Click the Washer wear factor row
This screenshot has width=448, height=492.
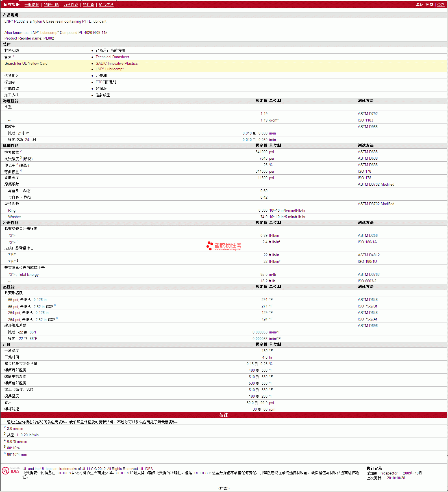224,217
